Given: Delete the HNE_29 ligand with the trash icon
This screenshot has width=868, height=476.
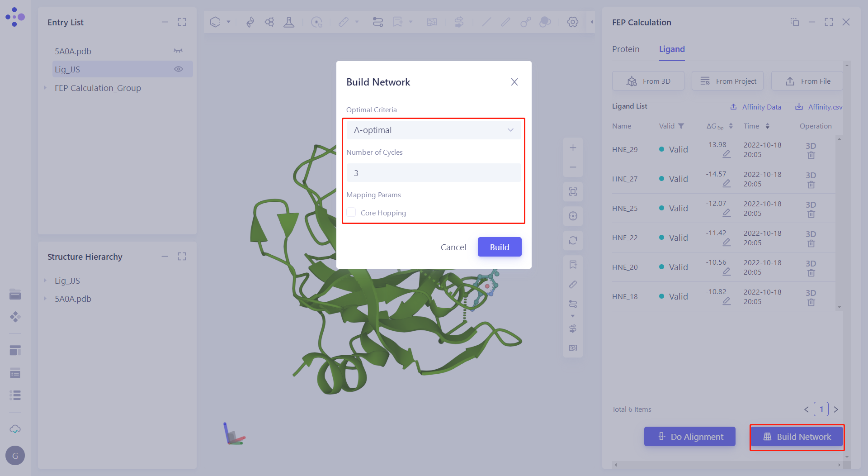Looking at the screenshot, I should tap(811, 156).
